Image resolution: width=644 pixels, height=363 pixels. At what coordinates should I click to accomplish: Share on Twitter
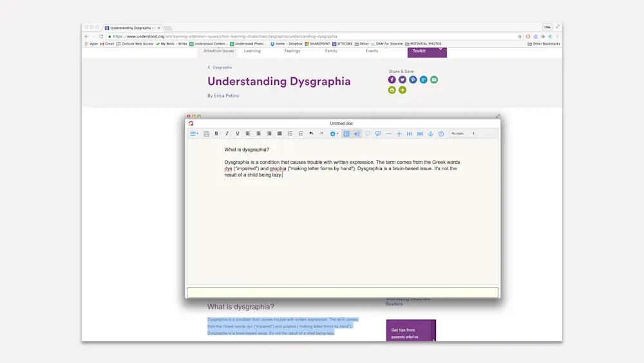pos(402,80)
